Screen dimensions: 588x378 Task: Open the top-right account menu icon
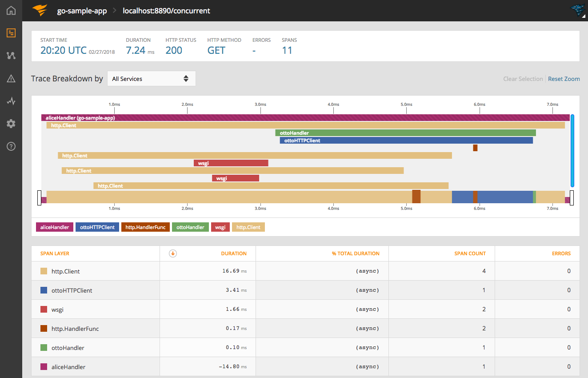click(x=577, y=11)
